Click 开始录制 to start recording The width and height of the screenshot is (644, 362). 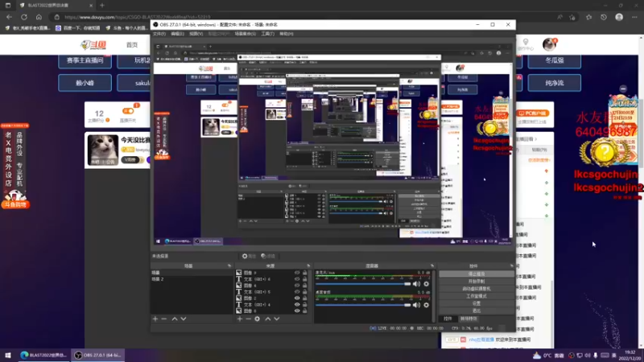pyautogui.click(x=477, y=281)
